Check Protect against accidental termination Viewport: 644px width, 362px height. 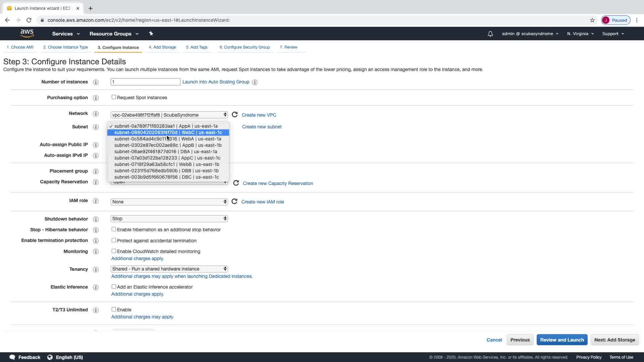pos(114,240)
